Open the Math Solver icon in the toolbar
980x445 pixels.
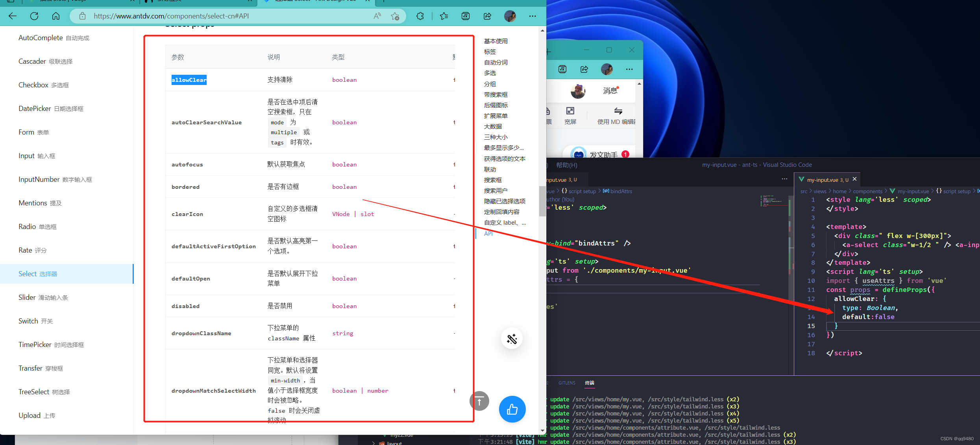[x=465, y=16]
